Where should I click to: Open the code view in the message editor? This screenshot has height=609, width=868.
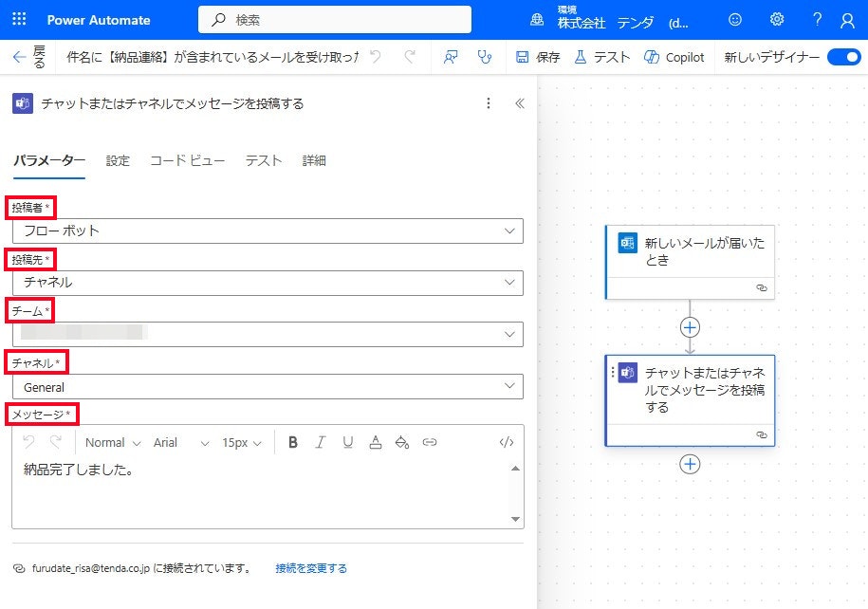[x=506, y=442]
